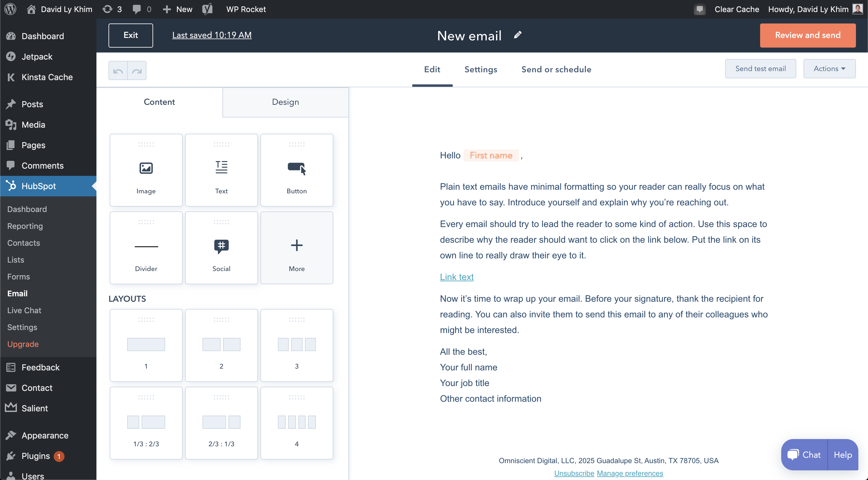
Task: Switch to the Design tab
Action: coord(286,102)
